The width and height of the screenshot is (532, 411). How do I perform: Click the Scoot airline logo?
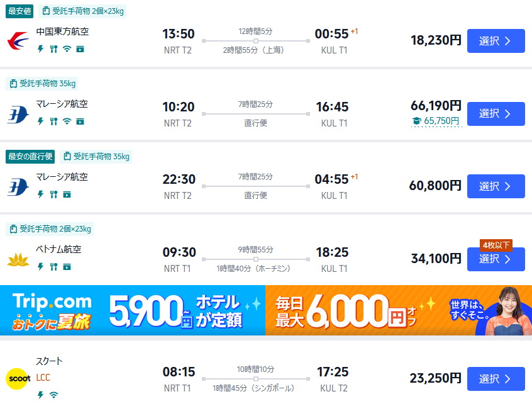click(19, 378)
